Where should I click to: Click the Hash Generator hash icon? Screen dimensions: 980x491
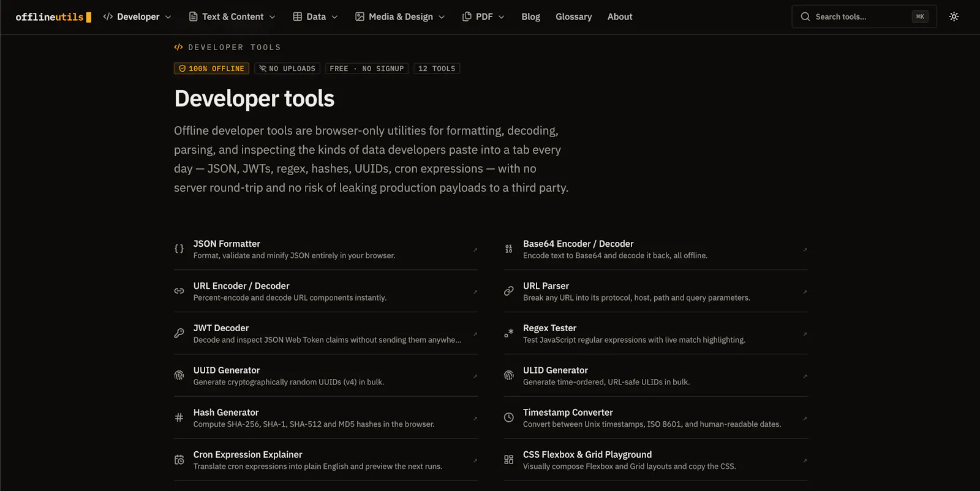(x=179, y=418)
